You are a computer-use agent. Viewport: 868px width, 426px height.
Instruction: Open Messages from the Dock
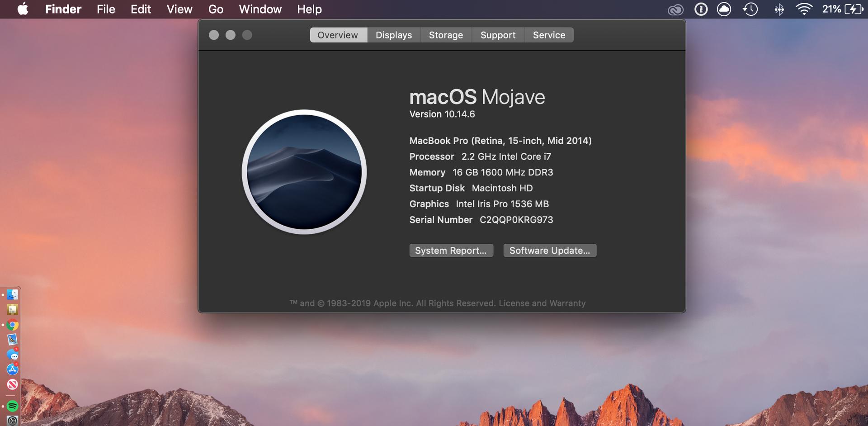coord(12,355)
